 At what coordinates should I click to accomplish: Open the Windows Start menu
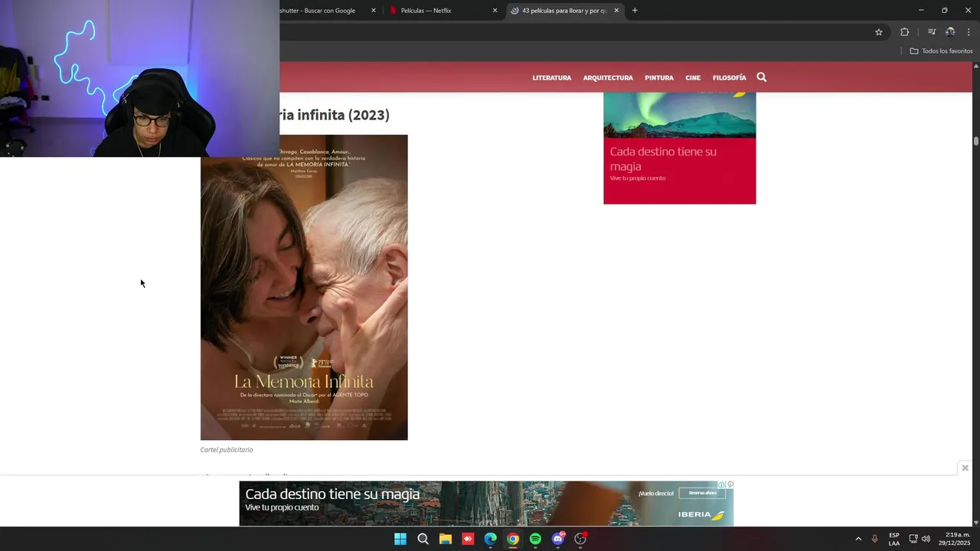[400, 539]
